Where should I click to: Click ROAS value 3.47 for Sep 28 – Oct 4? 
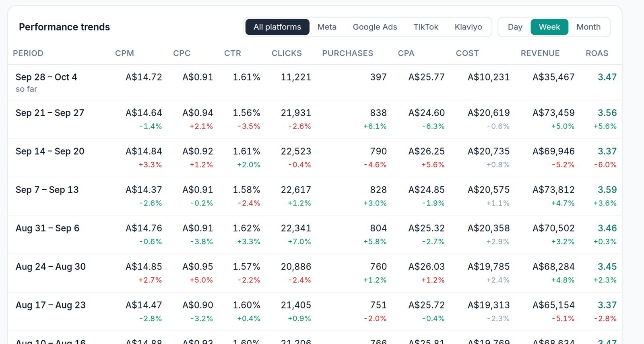coord(607,77)
